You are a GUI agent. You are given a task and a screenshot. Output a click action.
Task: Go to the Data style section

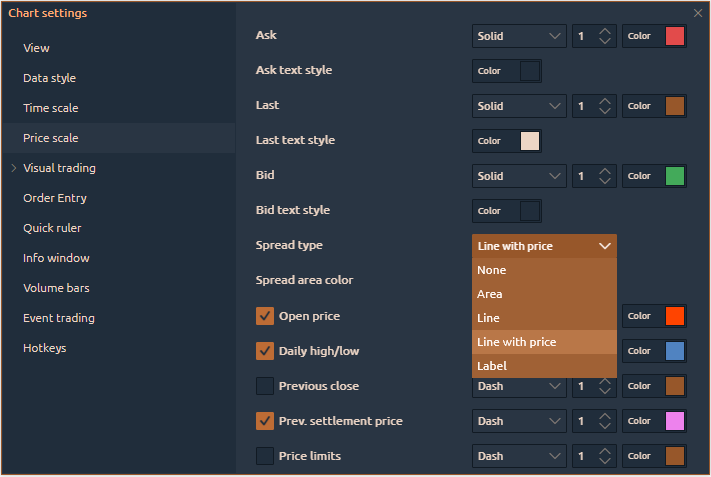[x=50, y=78]
